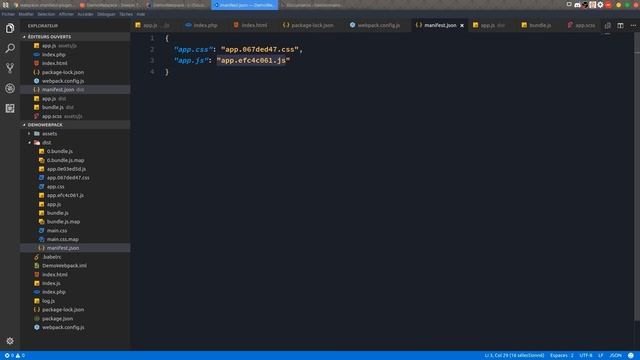
Task: Open the Search view in activity bar
Action: [x=10, y=48]
